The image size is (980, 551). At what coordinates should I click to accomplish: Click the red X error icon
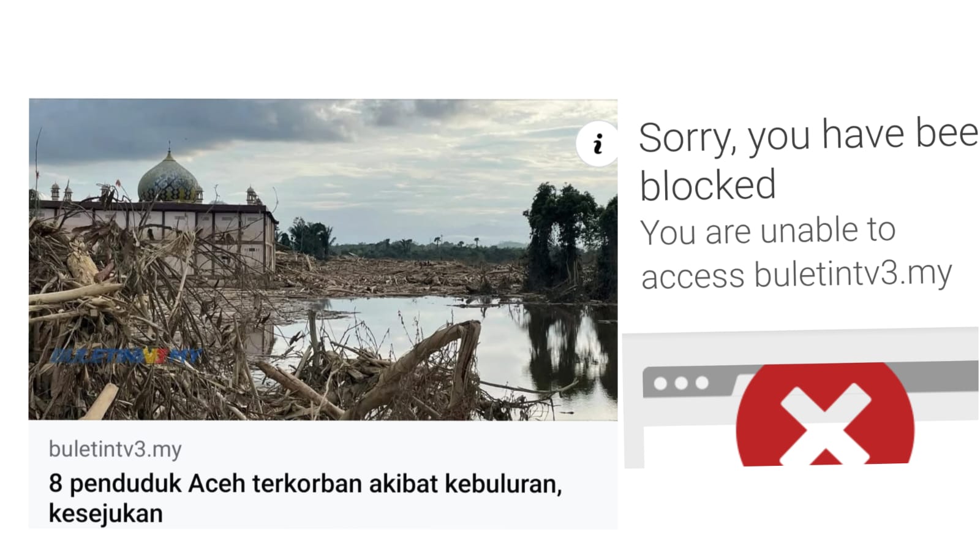(x=824, y=416)
